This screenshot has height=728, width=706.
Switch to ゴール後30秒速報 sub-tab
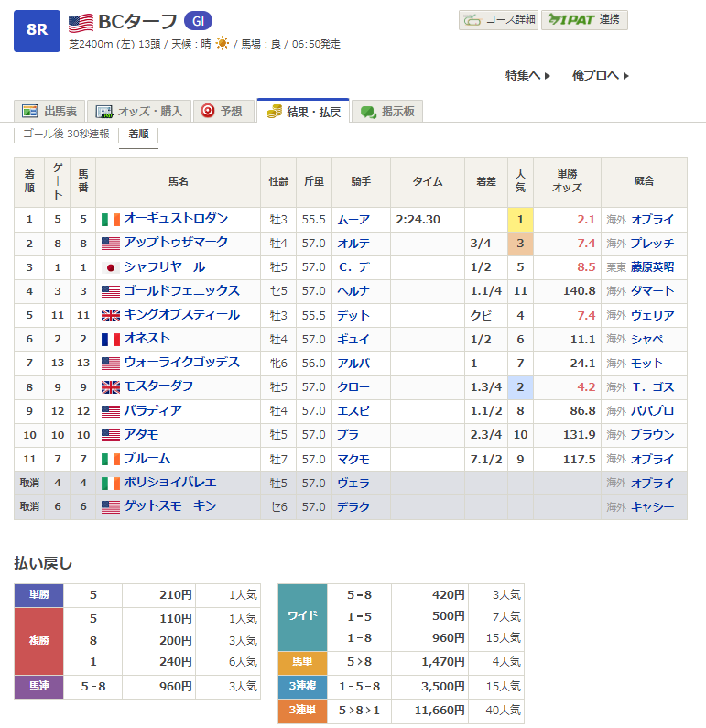(x=66, y=134)
